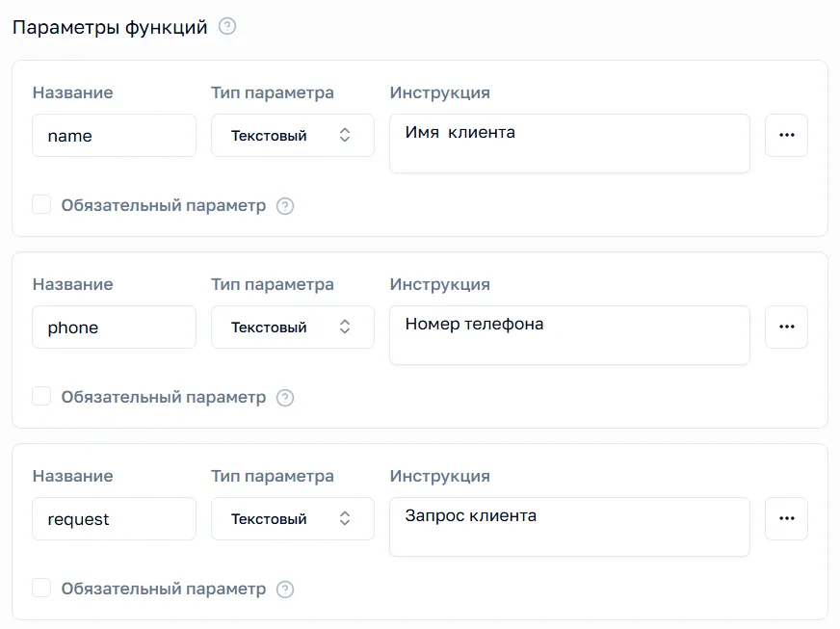This screenshot has width=840, height=629.
Task: Show help for name's Обязательный параметр
Action: point(285,206)
